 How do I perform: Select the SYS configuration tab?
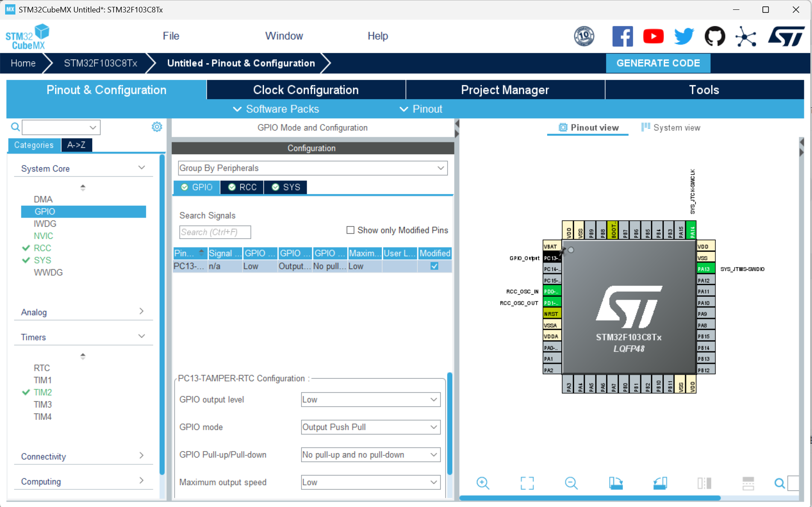pyautogui.click(x=286, y=187)
